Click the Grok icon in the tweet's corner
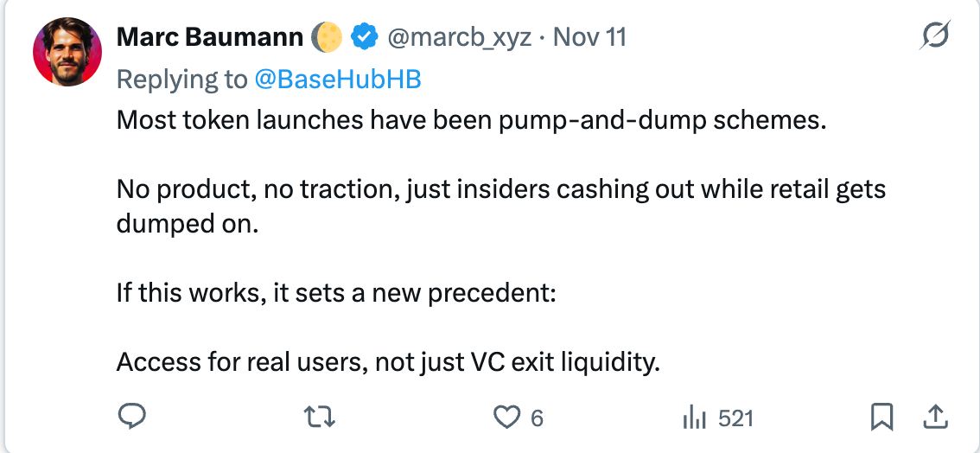The image size is (980, 453). tap(936, 36)
